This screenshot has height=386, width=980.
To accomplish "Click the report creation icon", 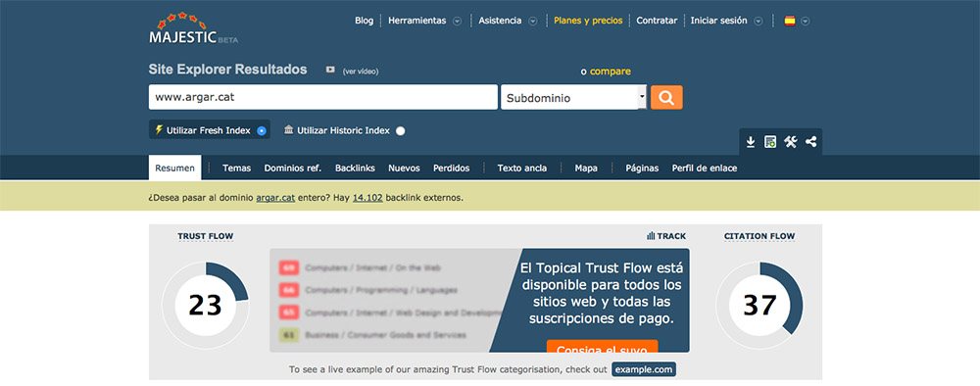I will (x=770, y=142).
